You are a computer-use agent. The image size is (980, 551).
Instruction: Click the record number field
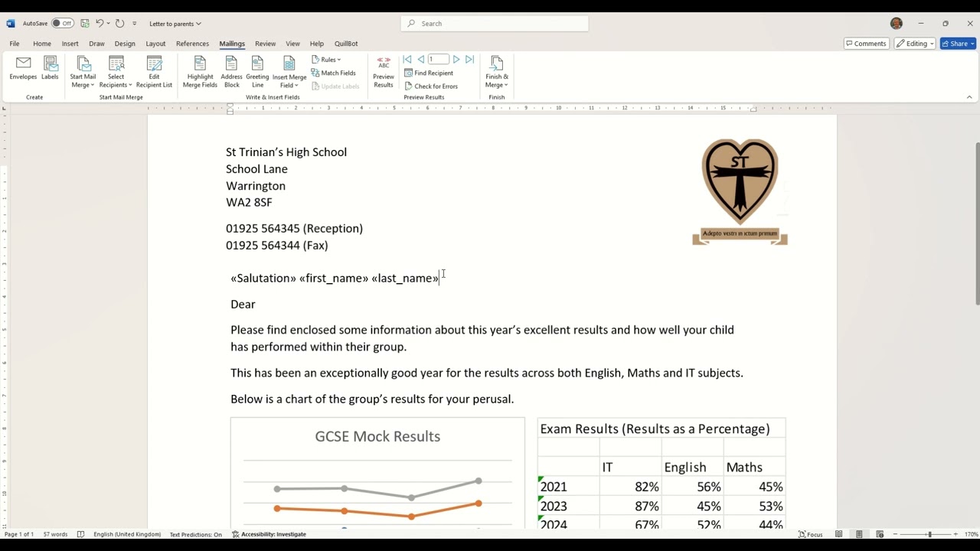coord(439,60)
